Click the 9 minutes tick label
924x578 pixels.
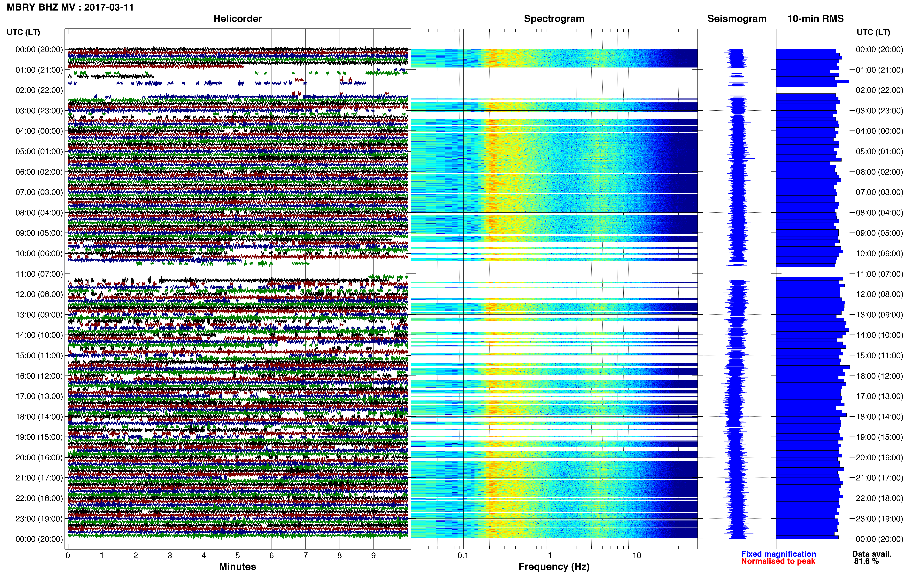pyautogui.click(x=373, y=555)
